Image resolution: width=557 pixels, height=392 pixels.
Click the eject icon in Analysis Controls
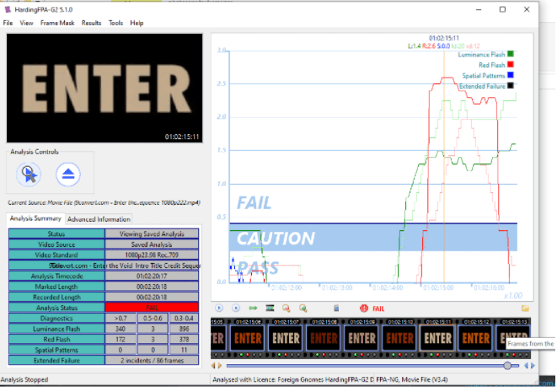coord(68,175)
